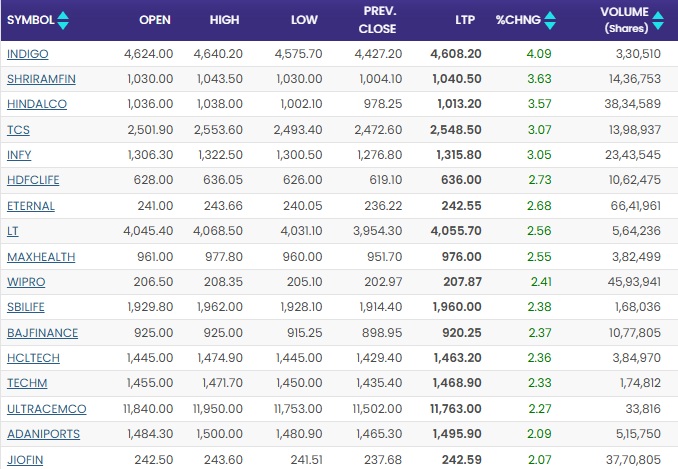The height and width of the screenshot is (469, 678).
Task: Open ADANIPORTS stock details
Action: coord(42,434)
